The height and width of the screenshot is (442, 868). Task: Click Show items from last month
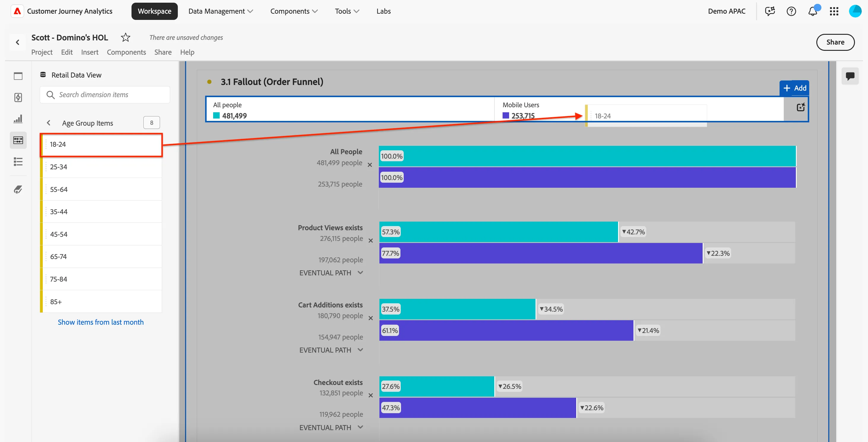(100, 322)
